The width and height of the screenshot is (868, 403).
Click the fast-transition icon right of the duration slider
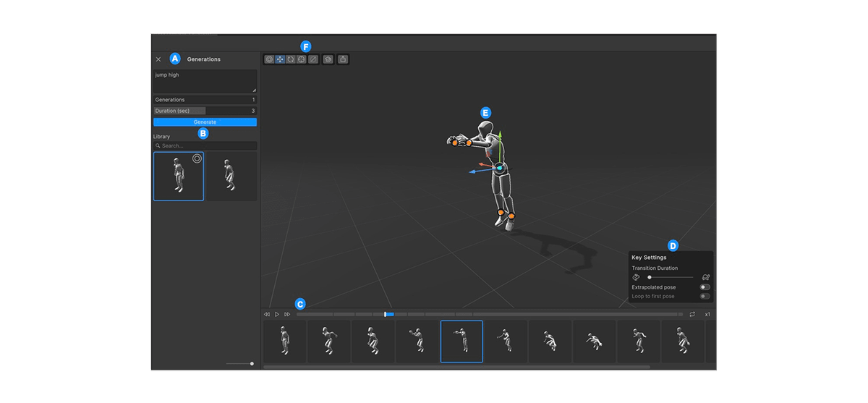(706, 277)
